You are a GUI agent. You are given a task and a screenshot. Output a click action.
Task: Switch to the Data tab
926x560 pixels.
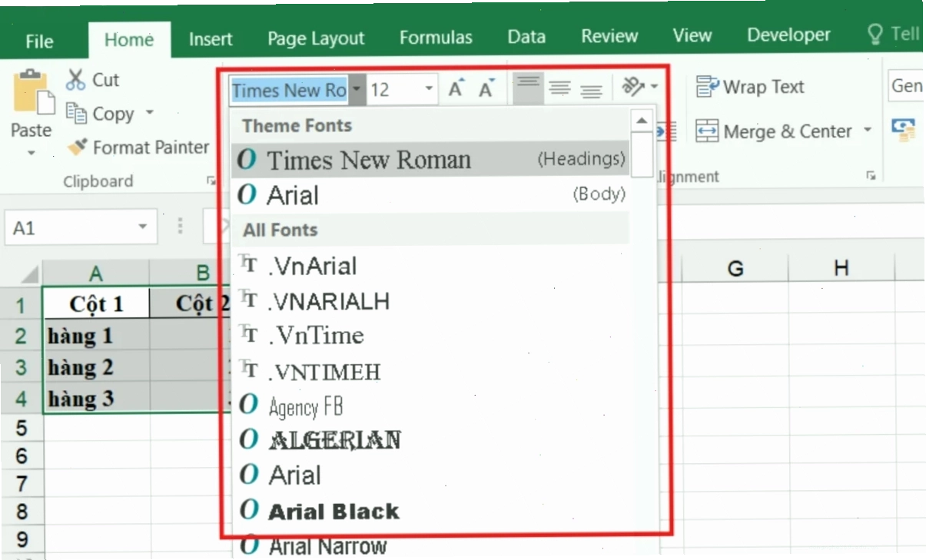click(x=526, y=37)
